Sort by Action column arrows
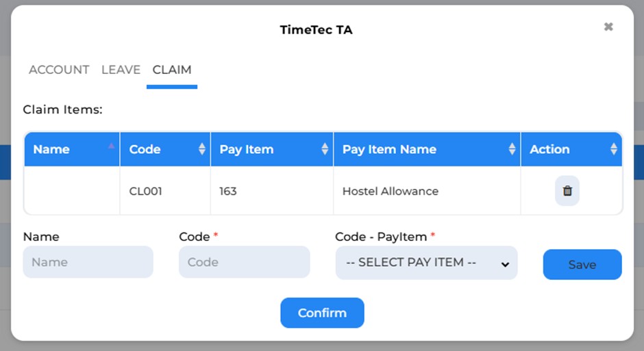644x351 pixels. point(614,149)
